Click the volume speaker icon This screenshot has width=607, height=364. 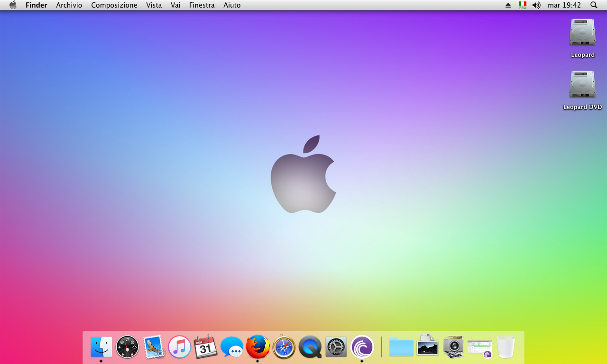(536, 5)
